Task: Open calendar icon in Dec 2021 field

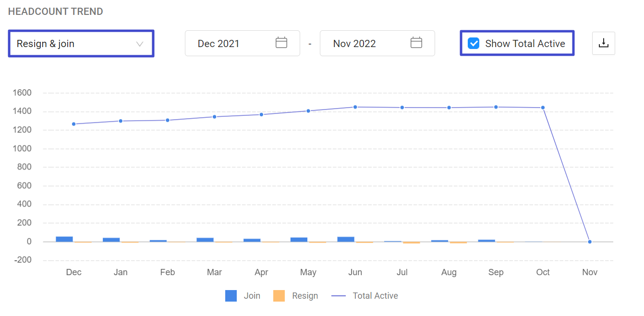Action: [x=281, y=43]
